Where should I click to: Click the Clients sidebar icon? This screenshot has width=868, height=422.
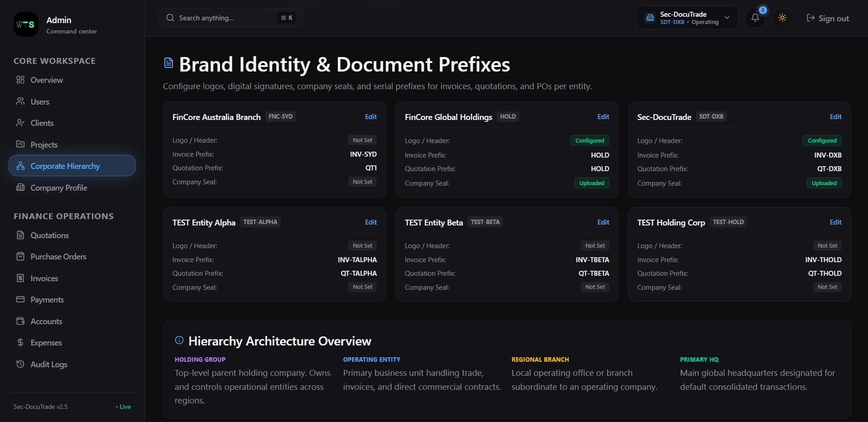(20, 123)
